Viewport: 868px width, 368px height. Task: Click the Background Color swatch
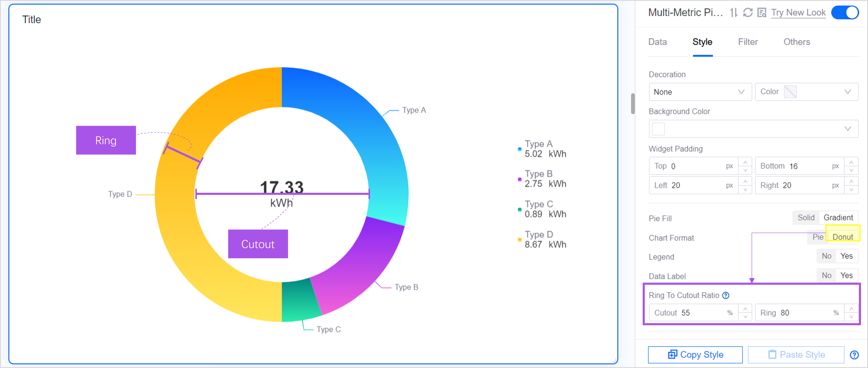(x=658, y=129)
